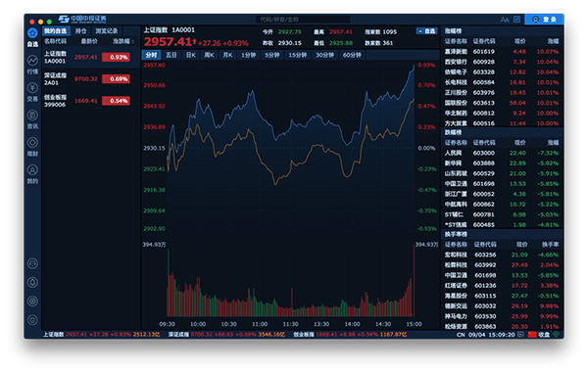The height and width of the screenshot is (373, 588).
Task: Select the 周K chart tab
Action: click(x=209, y=55)
